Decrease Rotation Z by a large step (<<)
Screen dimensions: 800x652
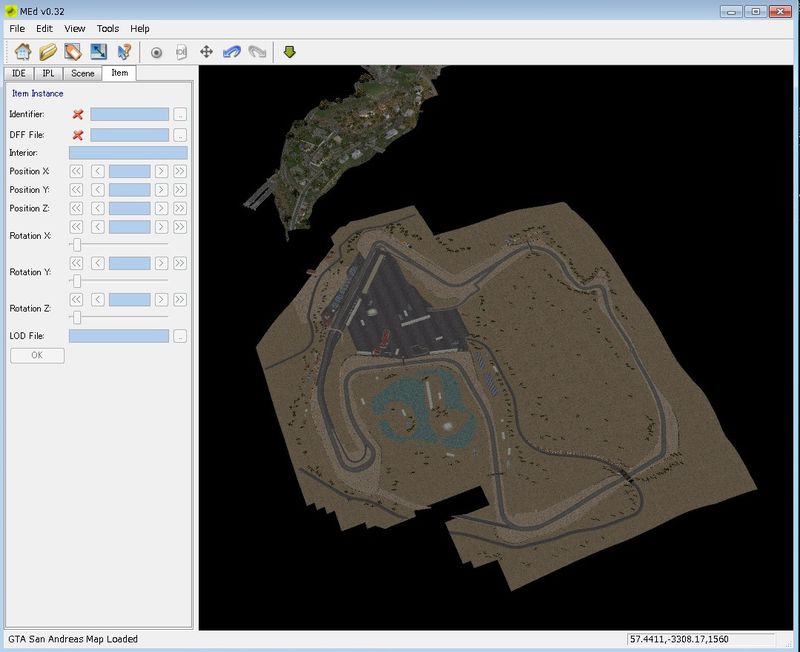pyautogui.click(x=76, y=299)
